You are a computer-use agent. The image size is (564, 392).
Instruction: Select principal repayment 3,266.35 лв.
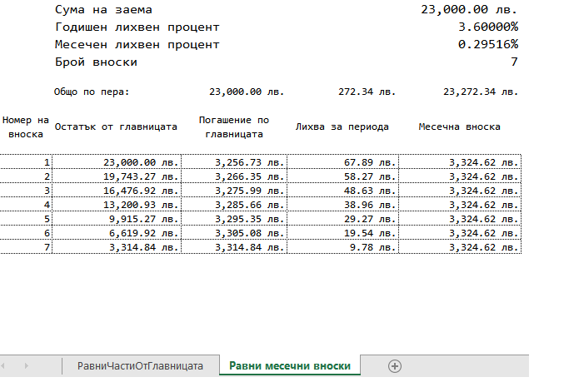234,176
